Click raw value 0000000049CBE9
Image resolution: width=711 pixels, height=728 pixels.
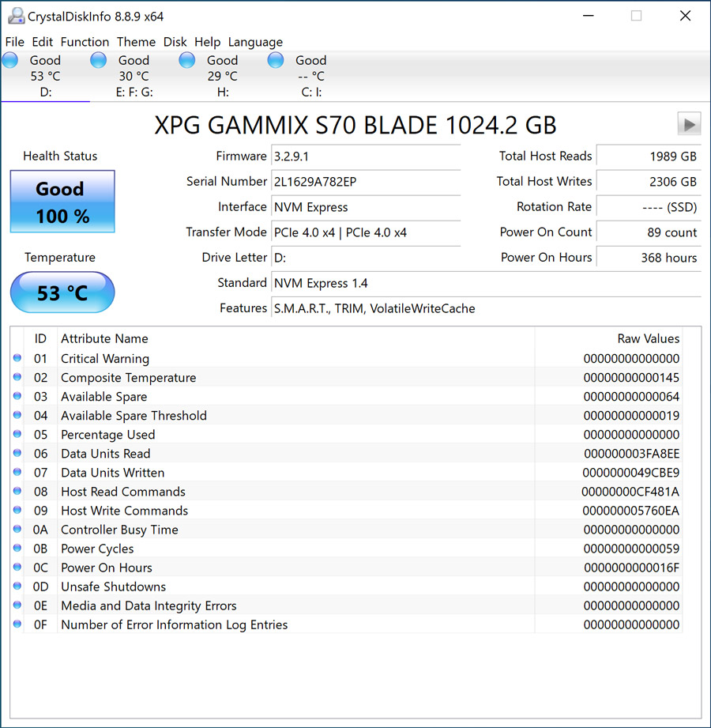(x=630, y=473)
